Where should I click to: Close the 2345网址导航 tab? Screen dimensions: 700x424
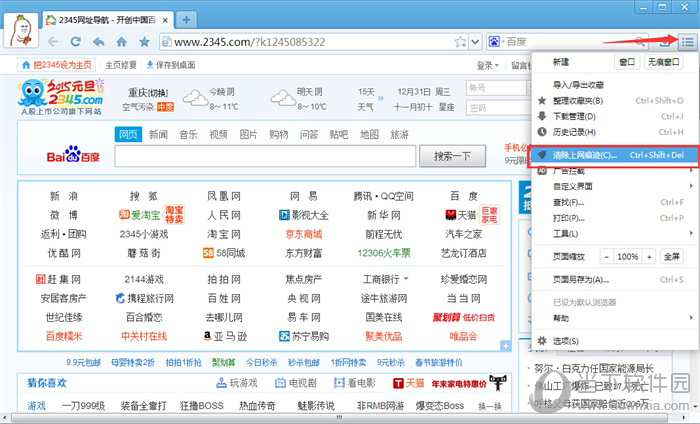click(x=165, y=20)
